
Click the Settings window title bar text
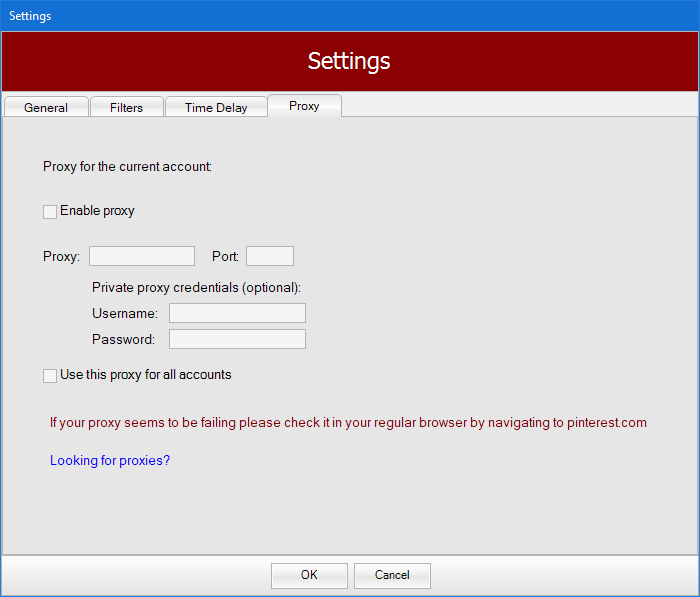(x=30, y=16)
